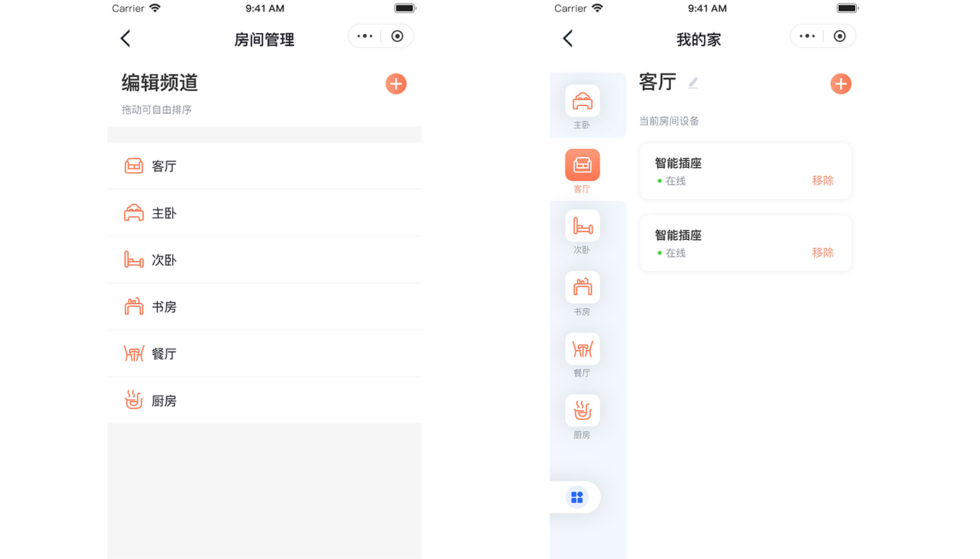This screenshot has width=980, height=559.
Task: Tap the 房间管理 page title
Action: (264, 40)
